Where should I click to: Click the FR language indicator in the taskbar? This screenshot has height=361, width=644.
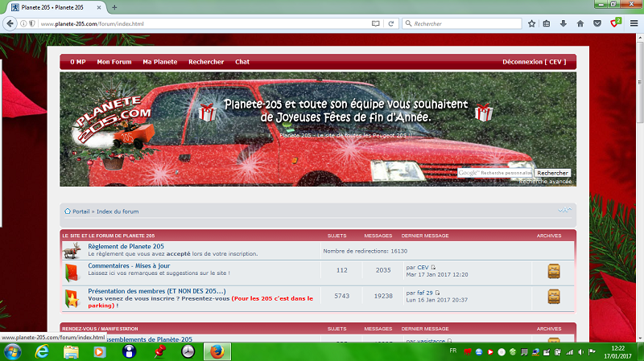452,351
